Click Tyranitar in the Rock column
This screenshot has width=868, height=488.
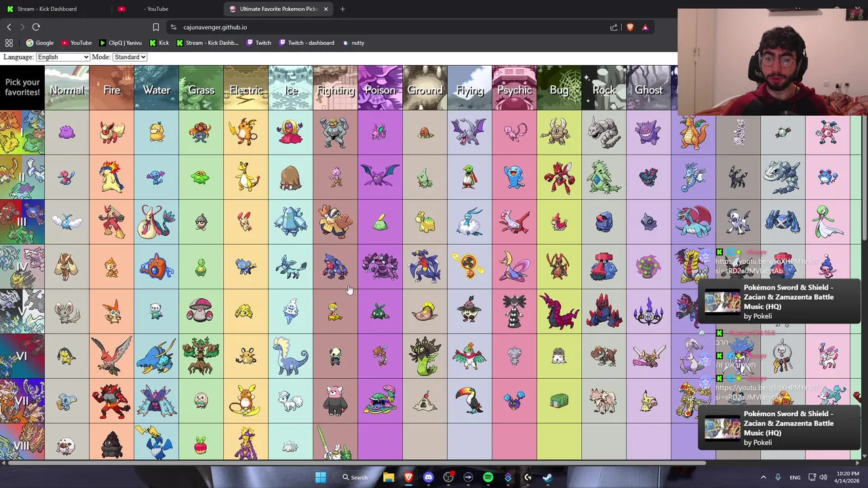tap(604, 178)
